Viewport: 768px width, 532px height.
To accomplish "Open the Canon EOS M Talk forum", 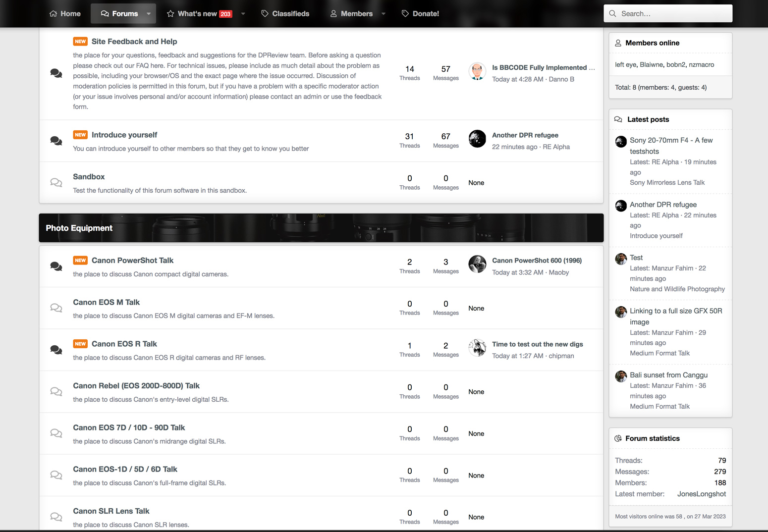I will (x=106, y=302).
